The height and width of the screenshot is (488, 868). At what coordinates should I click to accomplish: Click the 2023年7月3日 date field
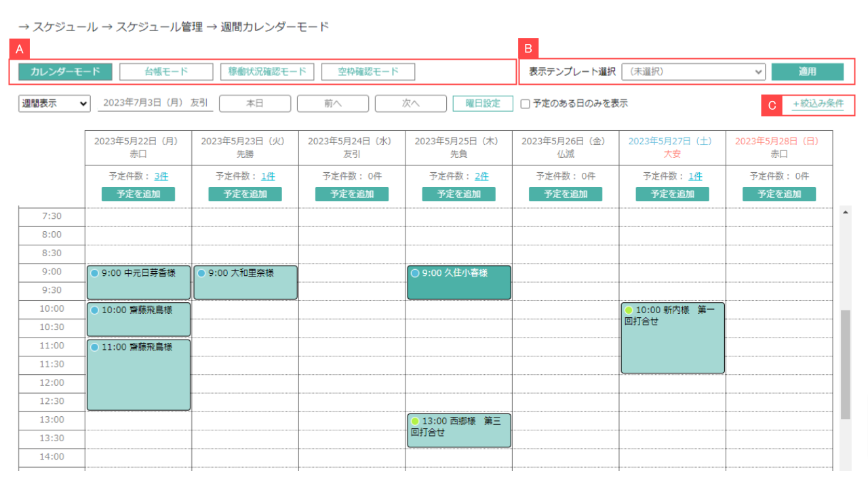[155, 103]
